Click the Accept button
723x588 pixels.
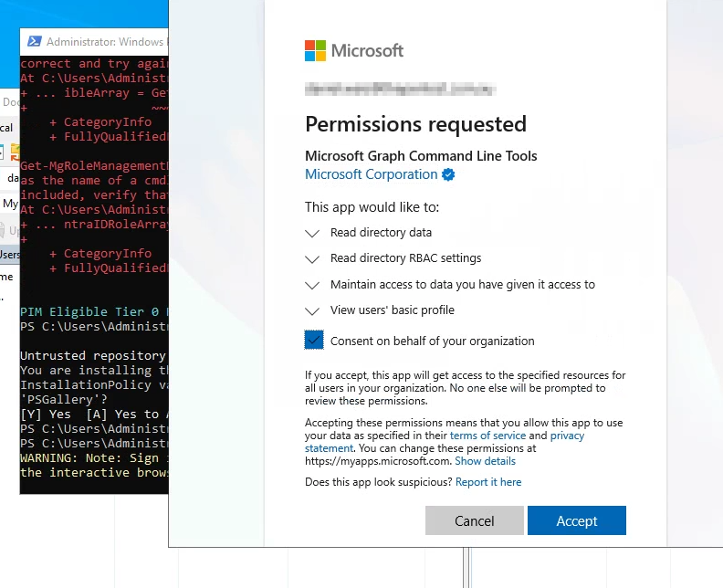576,520
